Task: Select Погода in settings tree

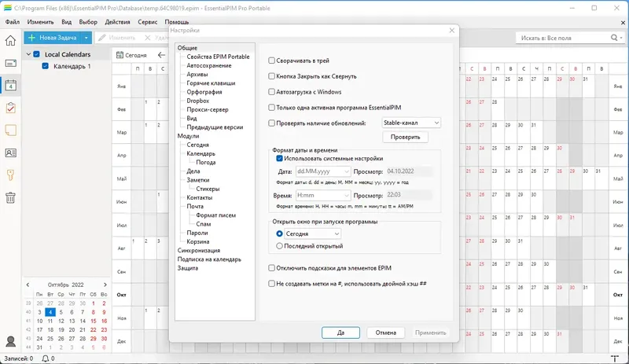Action: [x=206, y=163]
